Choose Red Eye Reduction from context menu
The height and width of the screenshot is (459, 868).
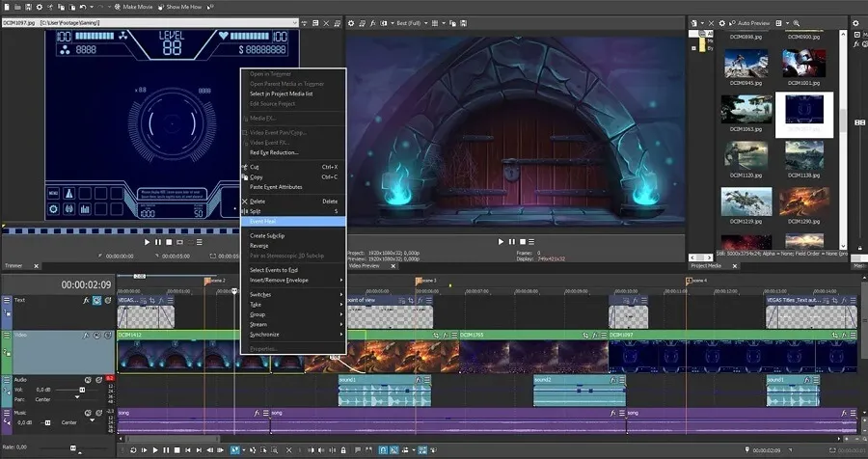click(x=293, y=152)
